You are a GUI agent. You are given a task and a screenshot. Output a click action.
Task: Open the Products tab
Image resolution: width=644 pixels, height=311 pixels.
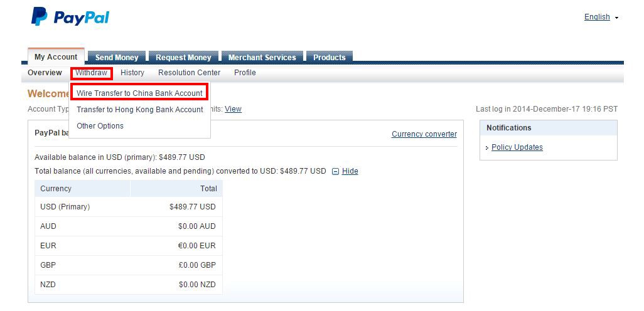[330, 58]
